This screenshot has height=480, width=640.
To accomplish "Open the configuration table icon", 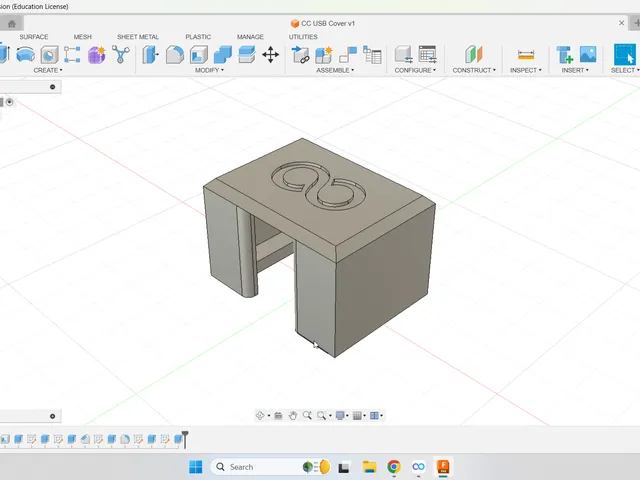I will pos(427,54).
